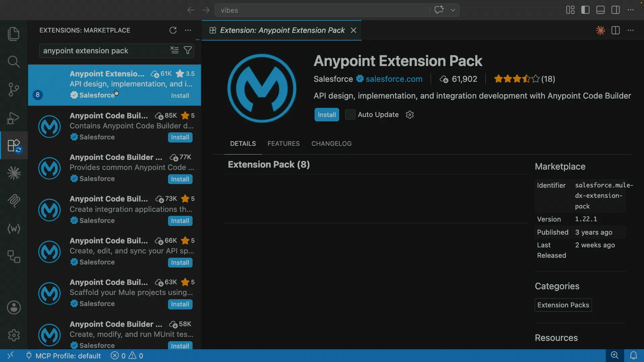The width and height of the screenshot is (644, 362).
Task: Go back in navigation history
Action: pyautogui.click(x=191, y=10)
